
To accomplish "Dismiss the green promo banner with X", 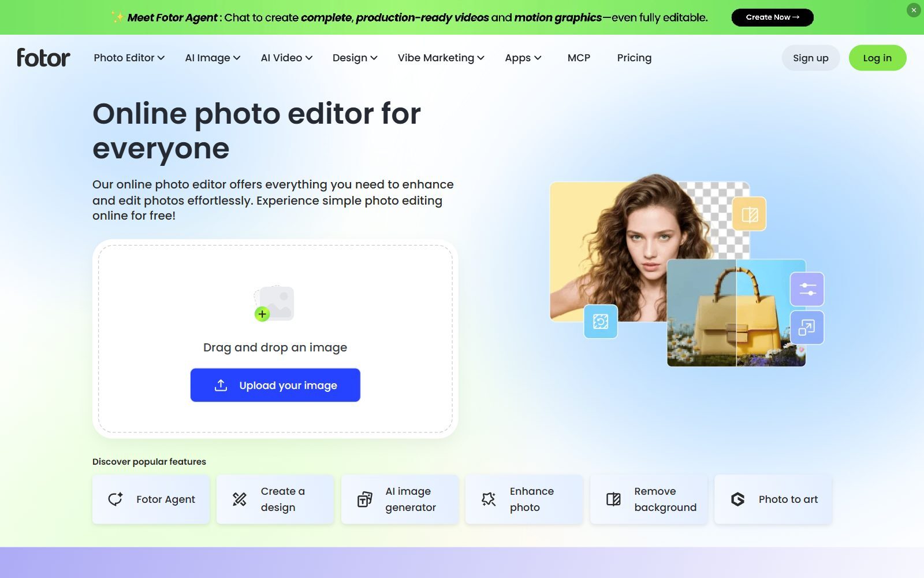I will 914,10.
